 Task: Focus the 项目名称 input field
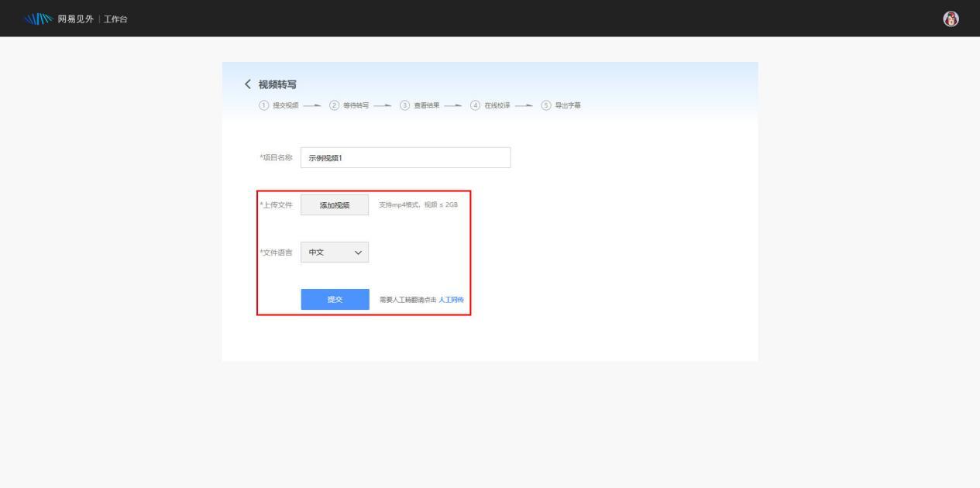(405, 157)
